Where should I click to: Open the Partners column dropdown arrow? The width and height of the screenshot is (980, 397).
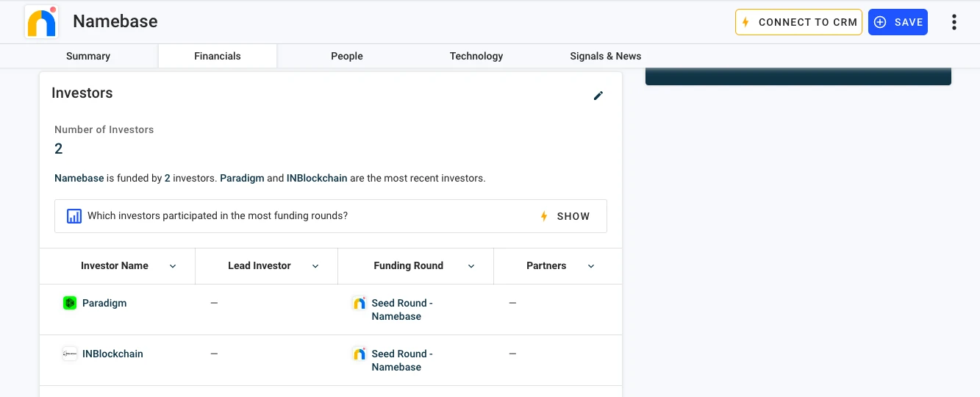(x=591, y=266)
